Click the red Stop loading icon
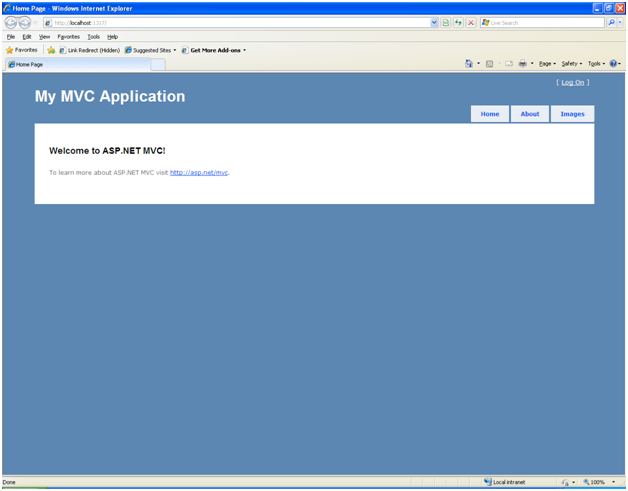This screenshot has height=491, width=628. 471,22
